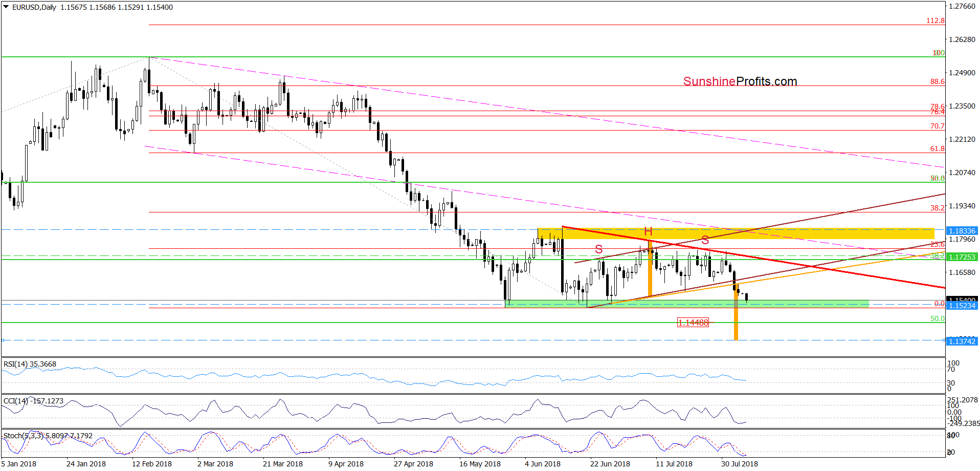Click the 5 Jan 2018 date label
The width and height of the screenshot is (980, 471).
click(19, 464)
